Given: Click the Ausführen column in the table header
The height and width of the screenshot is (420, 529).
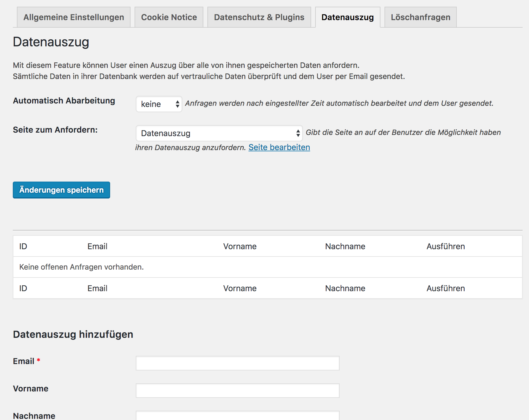Looking at the screenshot, I should tap(445, 246).
